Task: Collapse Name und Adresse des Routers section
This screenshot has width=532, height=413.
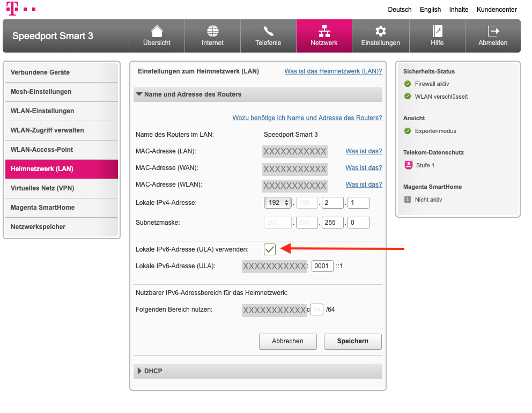Action: [x=258, y=94]
